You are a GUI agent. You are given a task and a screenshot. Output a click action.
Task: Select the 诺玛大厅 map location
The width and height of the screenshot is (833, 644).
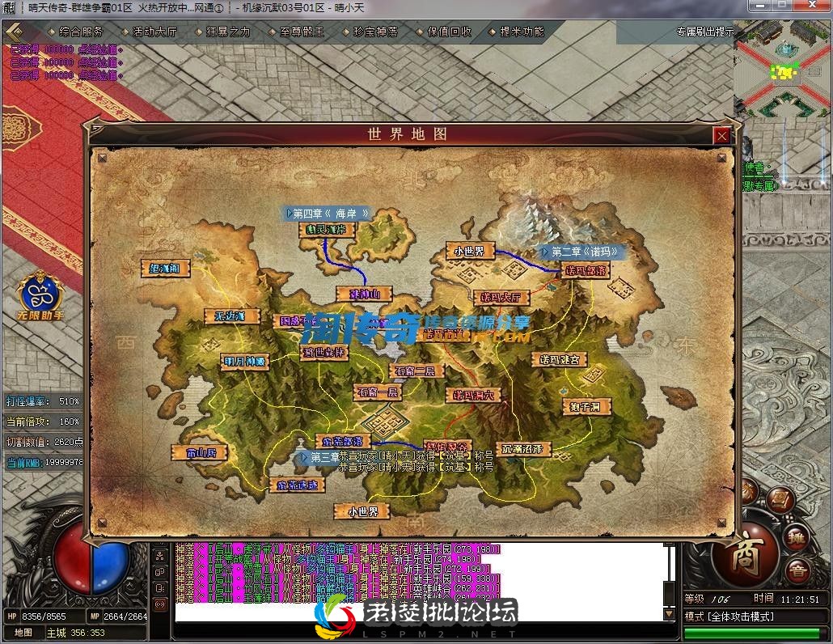pos(501,297)
